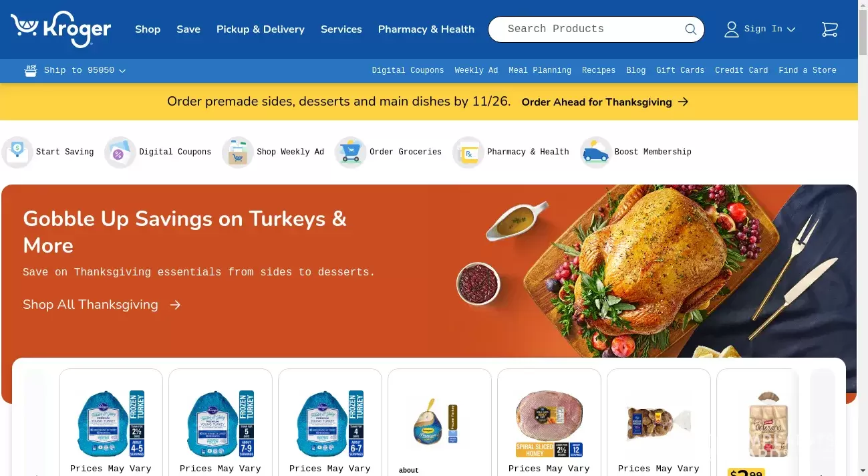The image size is (868, 476).
Task: Open Shop Weekly Ad shortcut icon
Action: [x=237, y=152]
